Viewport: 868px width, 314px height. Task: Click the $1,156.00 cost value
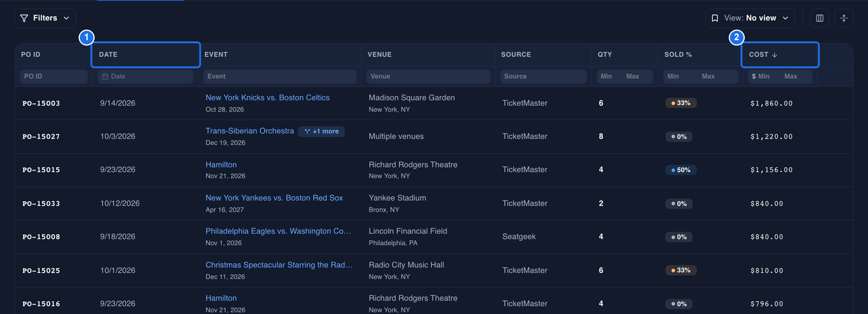point(771,170)
